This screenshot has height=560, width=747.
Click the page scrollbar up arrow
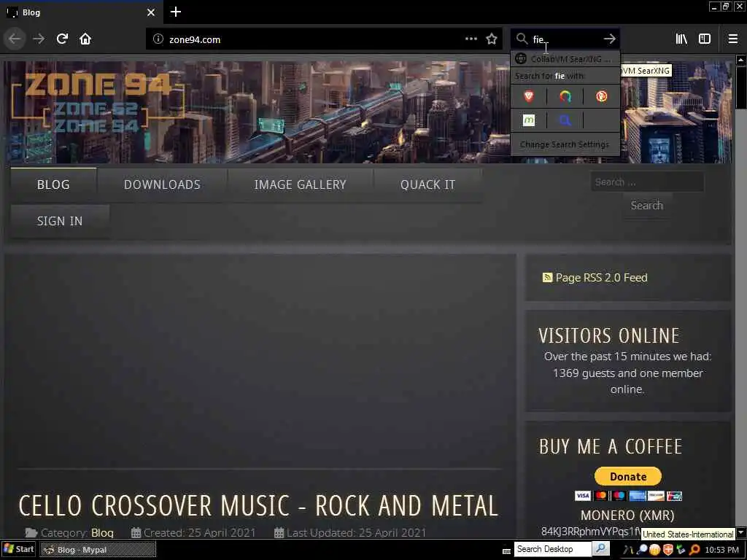(x=740, y=60)
